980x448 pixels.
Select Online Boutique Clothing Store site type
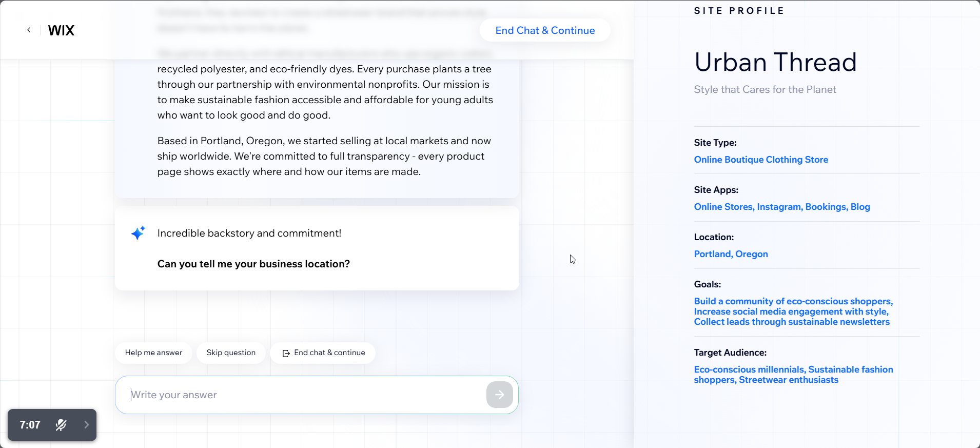761,160
